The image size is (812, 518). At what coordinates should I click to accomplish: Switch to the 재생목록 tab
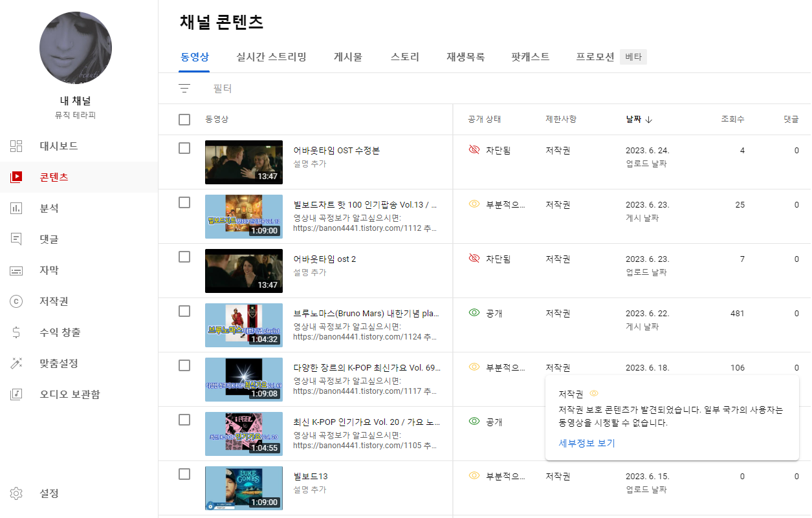point(465,57)
